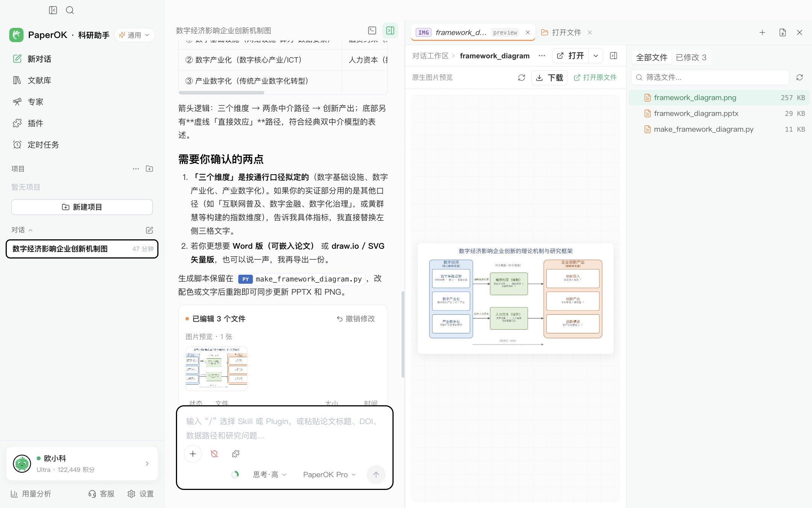
Task: Expand the 欧小科 user account card
Action: pos(82,464)
